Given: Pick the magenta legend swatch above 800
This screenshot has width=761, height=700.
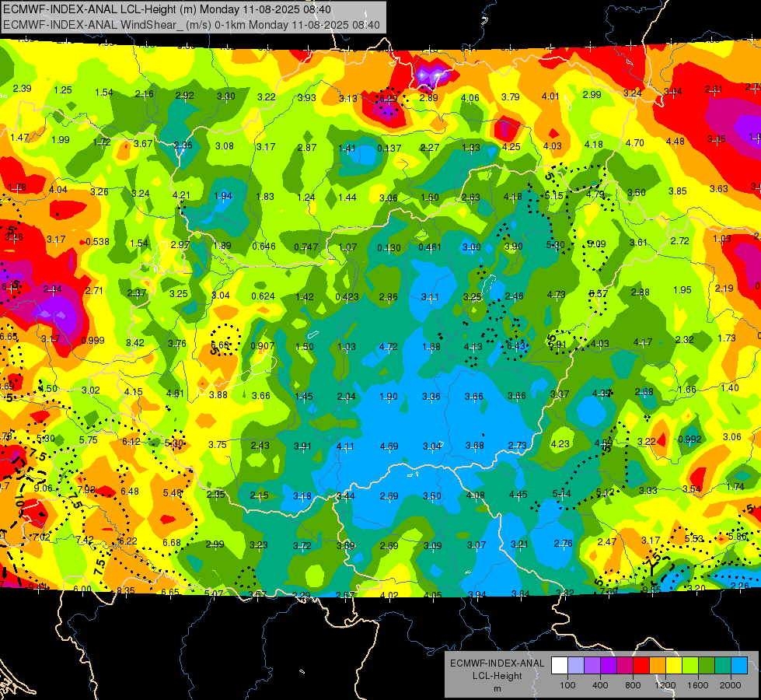Looking at the screenshot, I should 625,666.
